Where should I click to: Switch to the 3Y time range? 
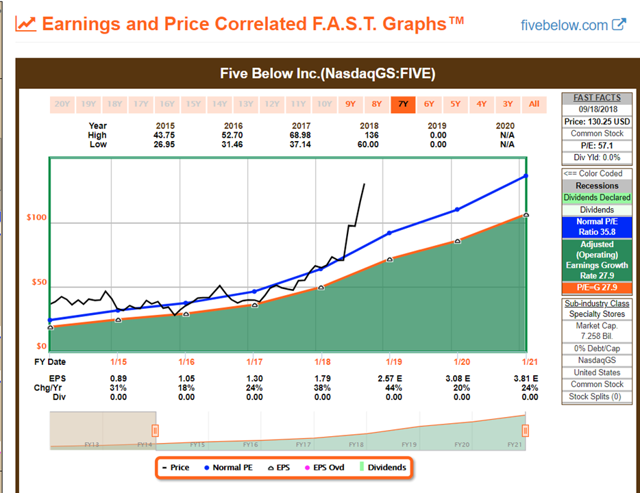click(x=508, y=104)
